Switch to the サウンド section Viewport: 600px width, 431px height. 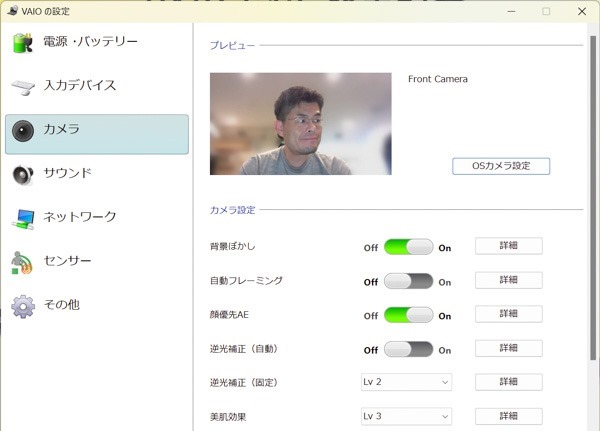(67, 173)
